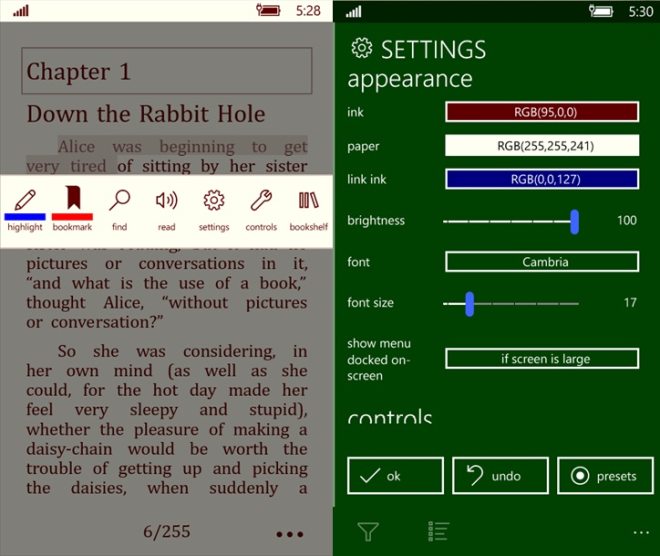The width and height of the screenshot is (660, 556).
Task: Tap the signal bars in the settings status bar
Action: coord(354,11)
